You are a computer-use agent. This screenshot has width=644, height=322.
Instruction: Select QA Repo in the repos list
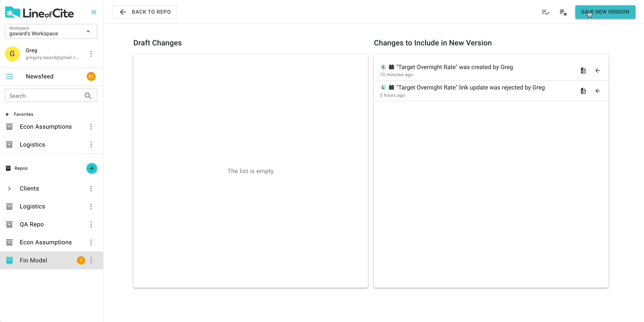coord(32,225)
